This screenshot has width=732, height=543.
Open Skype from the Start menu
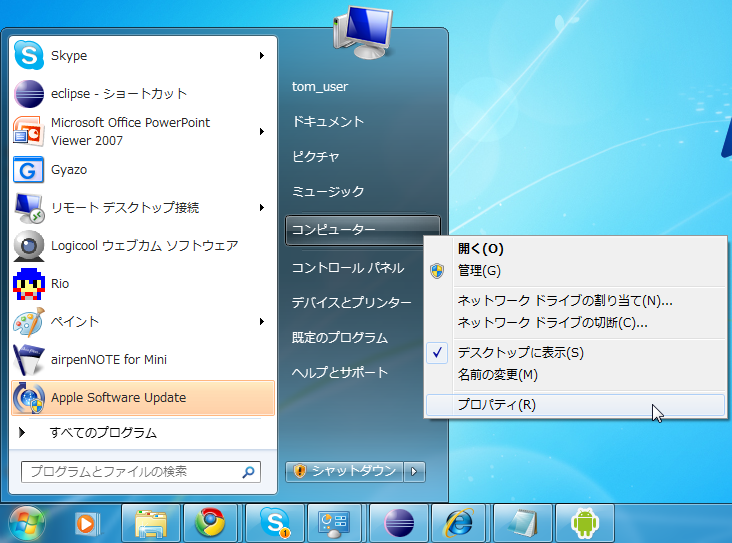click(x=68, y=56)
